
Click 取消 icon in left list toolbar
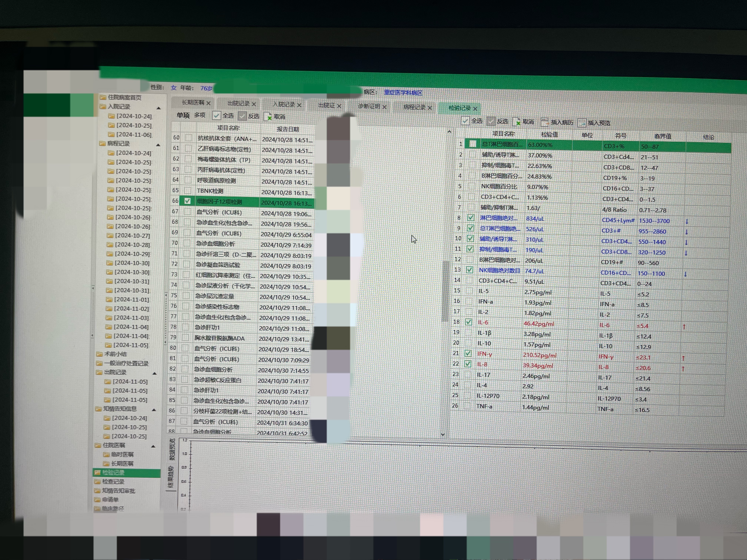pos(268,116)
